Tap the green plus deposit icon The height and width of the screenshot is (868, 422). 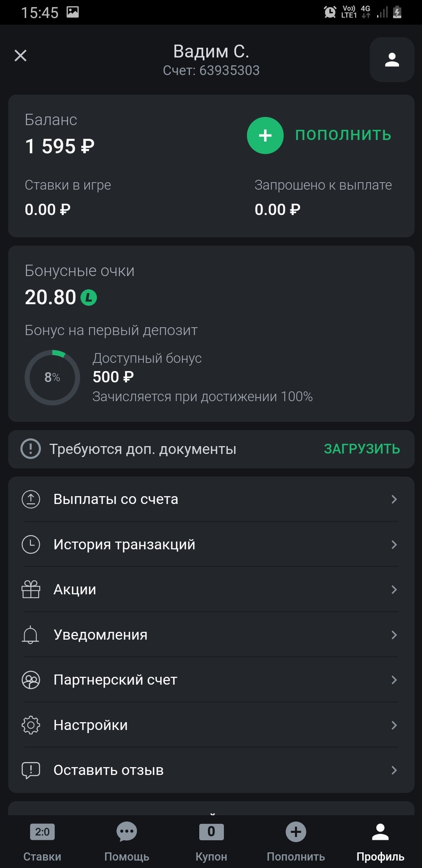265,135
